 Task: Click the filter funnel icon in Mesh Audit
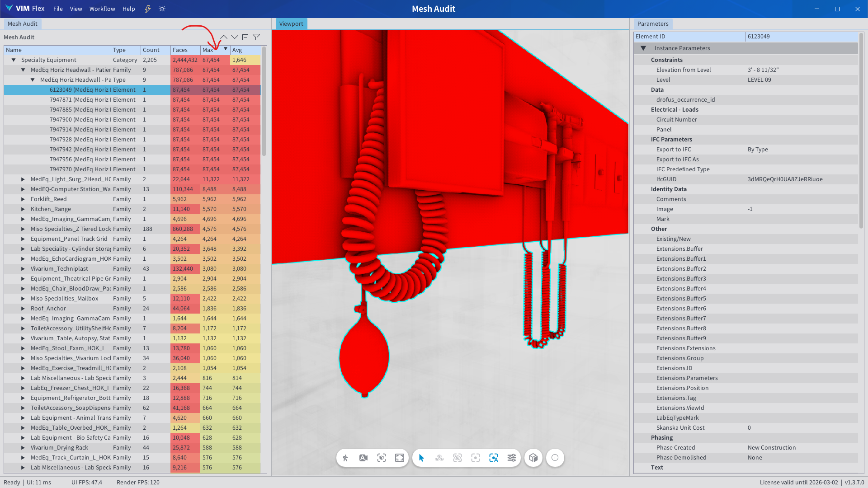click(256, 37)
